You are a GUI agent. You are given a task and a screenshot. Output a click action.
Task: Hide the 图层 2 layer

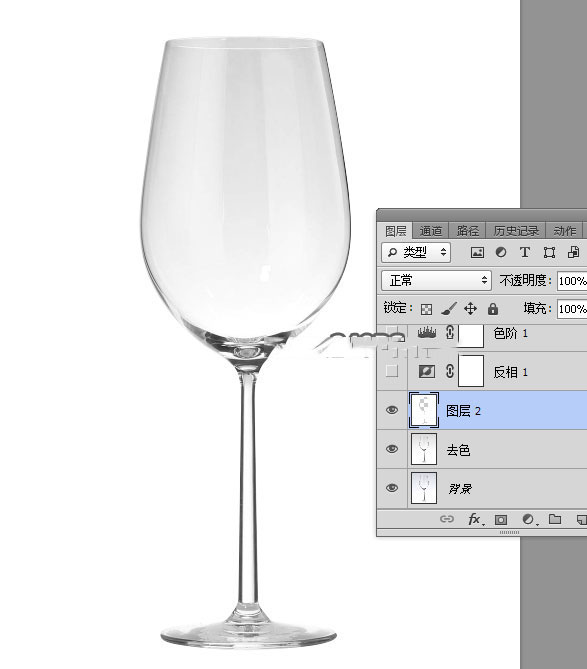pyautogui.click(x=392, y=410)
